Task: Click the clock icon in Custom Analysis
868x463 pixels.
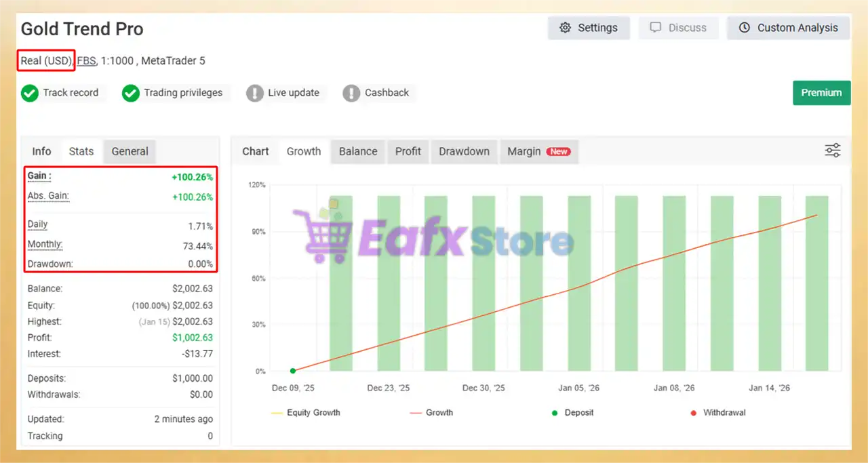Action: [745, 28]
